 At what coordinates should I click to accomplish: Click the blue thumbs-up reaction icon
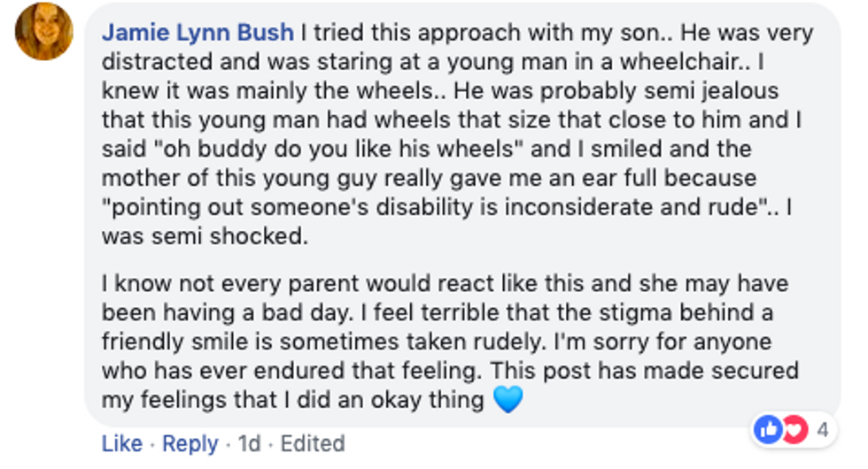pos(769,430)
